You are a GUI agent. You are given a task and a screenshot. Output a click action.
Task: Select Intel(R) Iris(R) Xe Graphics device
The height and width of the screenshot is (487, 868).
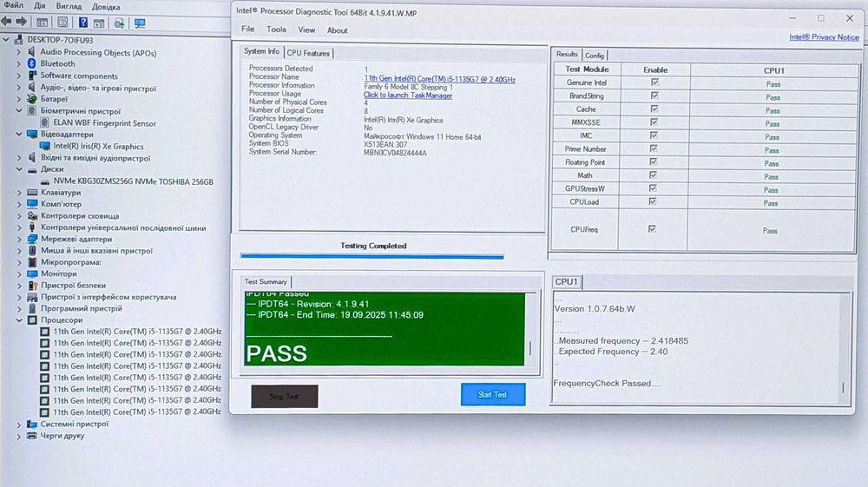tap(98, 146)
